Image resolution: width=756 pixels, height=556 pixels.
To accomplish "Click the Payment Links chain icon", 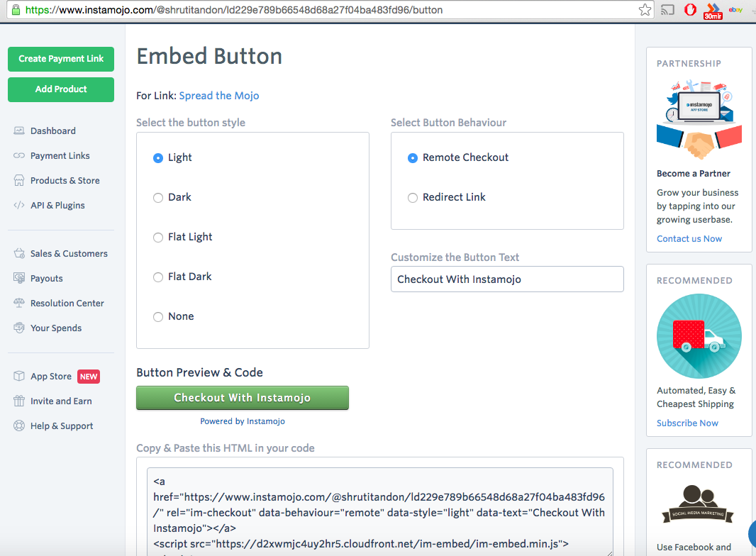I will tap(19, 155).
